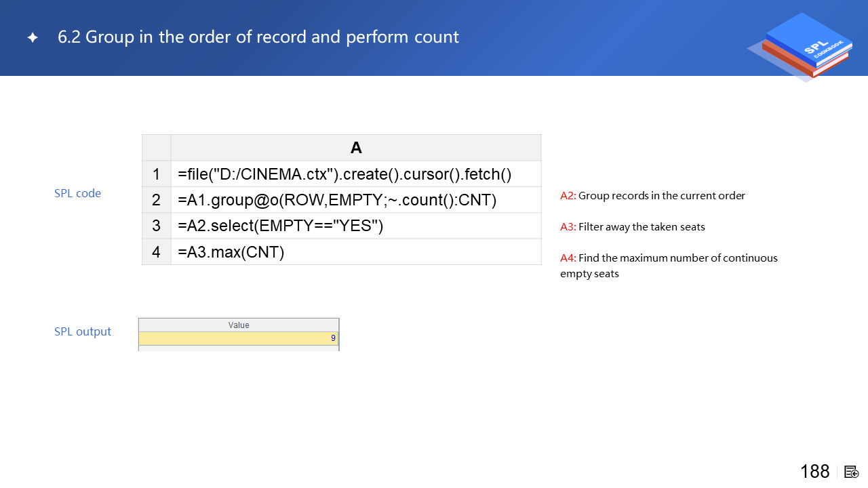Click the "SPL output" label

(x=83, y=331)
